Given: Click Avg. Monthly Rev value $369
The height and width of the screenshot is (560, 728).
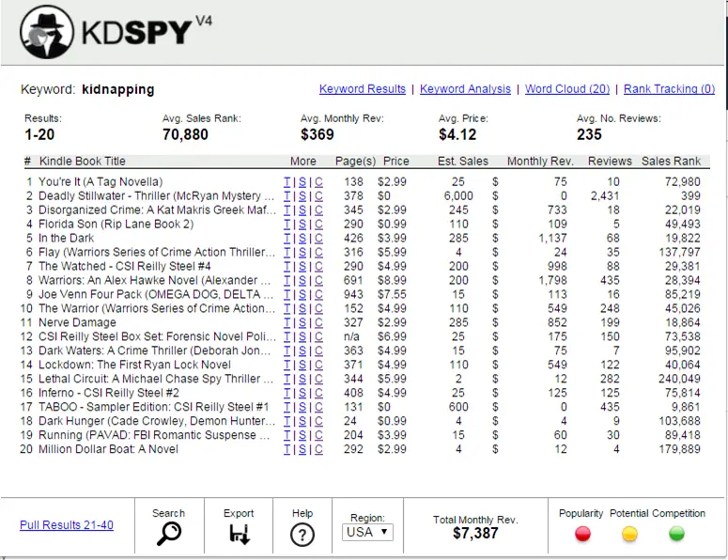Looking at the screenshot, I should (318, 134).
